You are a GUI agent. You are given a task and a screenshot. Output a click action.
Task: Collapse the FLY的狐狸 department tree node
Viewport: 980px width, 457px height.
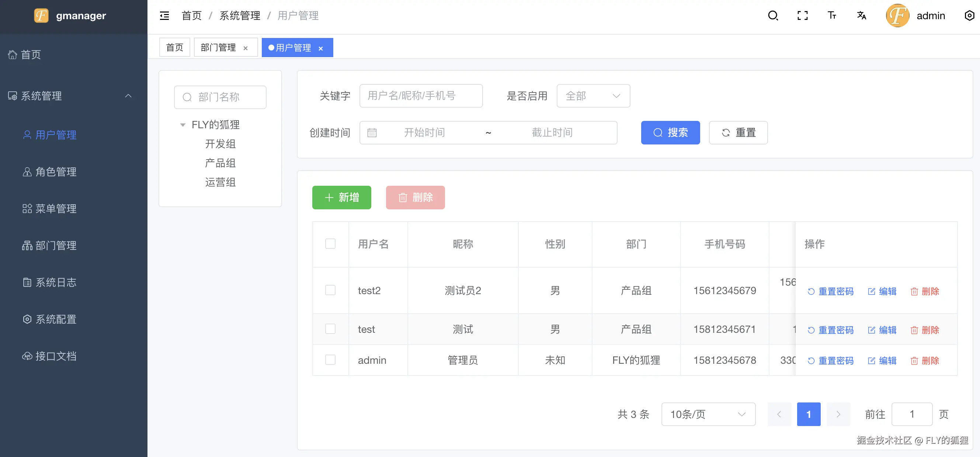point(183,125)
